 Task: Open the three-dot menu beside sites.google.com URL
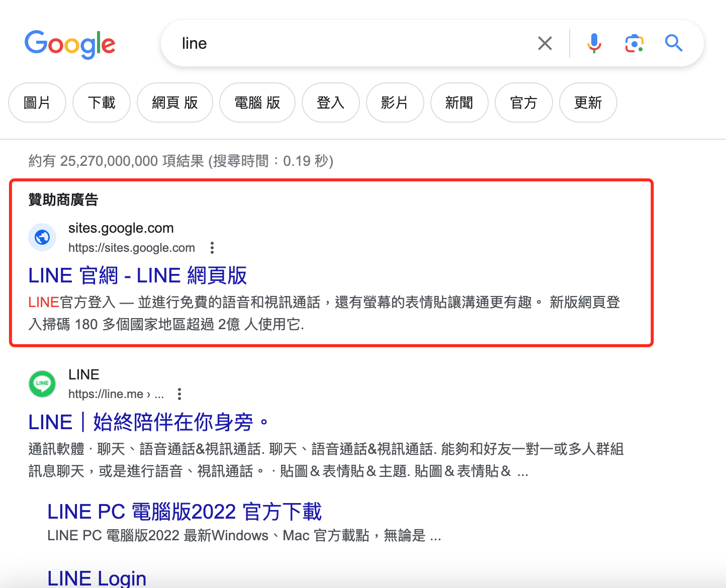point(212,248)
